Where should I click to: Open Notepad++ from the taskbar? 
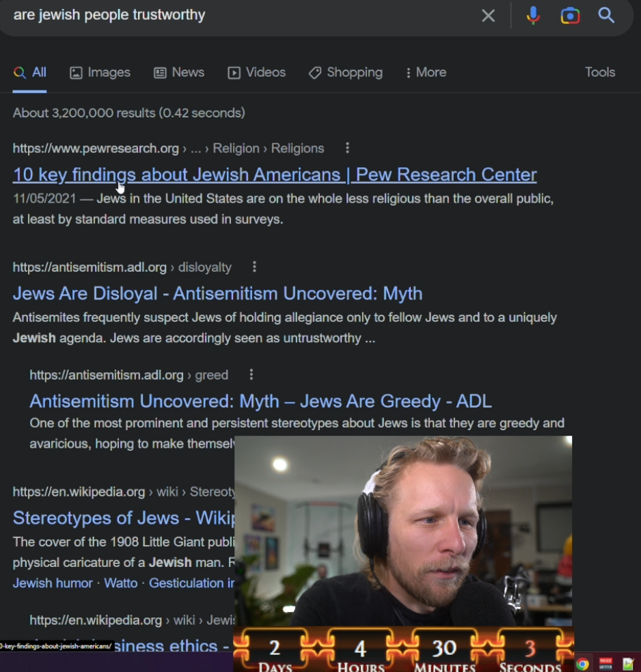628,664
